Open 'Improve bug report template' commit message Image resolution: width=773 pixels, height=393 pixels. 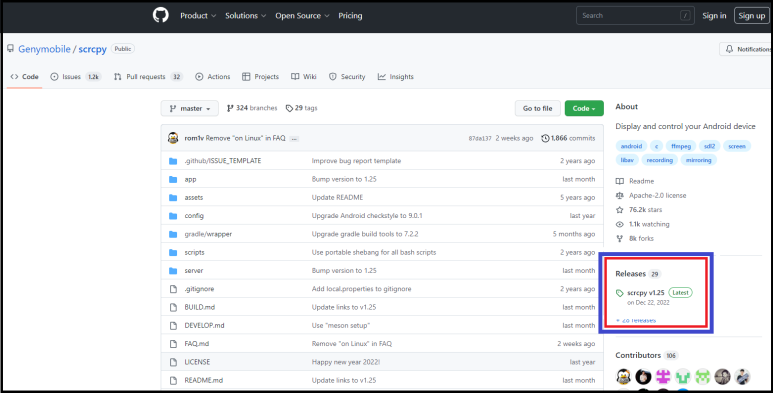[x=356, y=161]
